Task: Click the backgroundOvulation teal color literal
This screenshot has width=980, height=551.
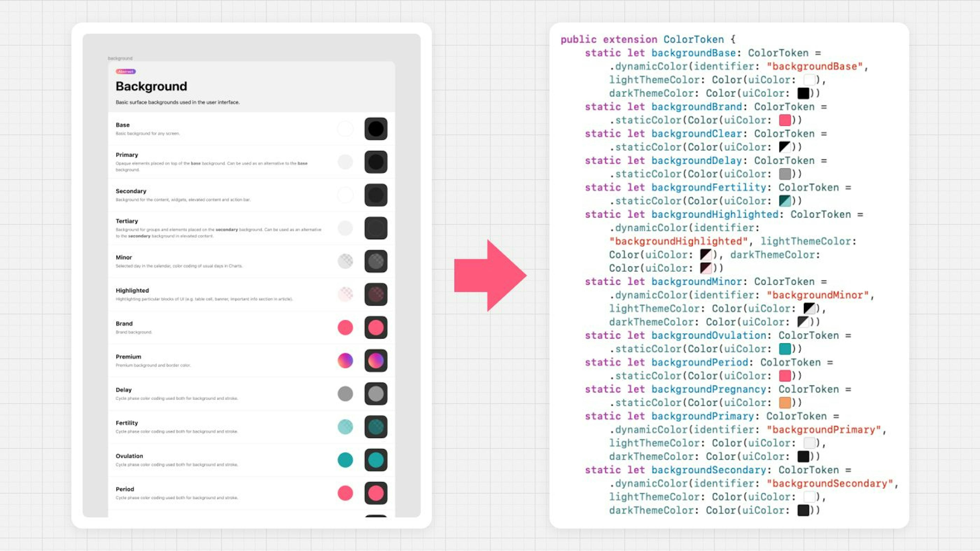Action: tap(785, 349)
